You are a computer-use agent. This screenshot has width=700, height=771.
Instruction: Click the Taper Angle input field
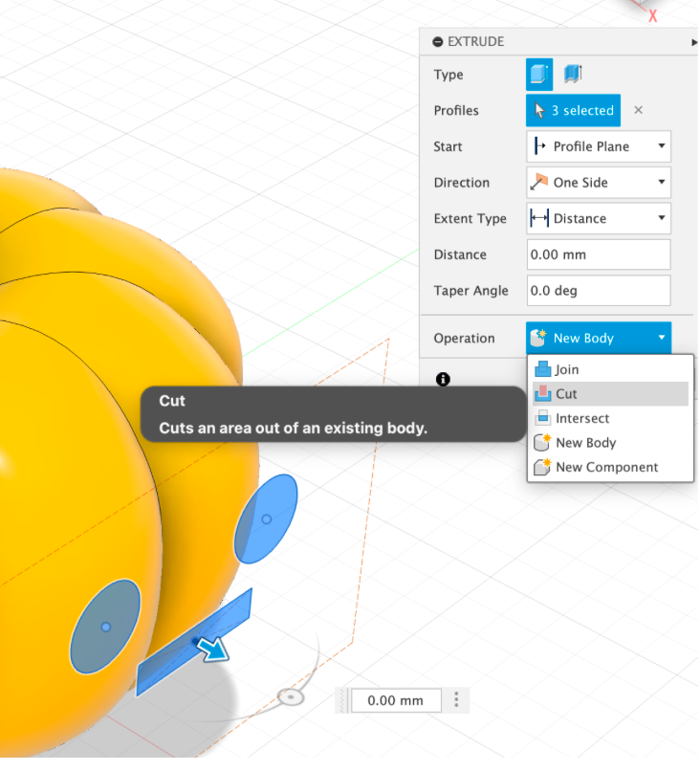click(599, 291)
